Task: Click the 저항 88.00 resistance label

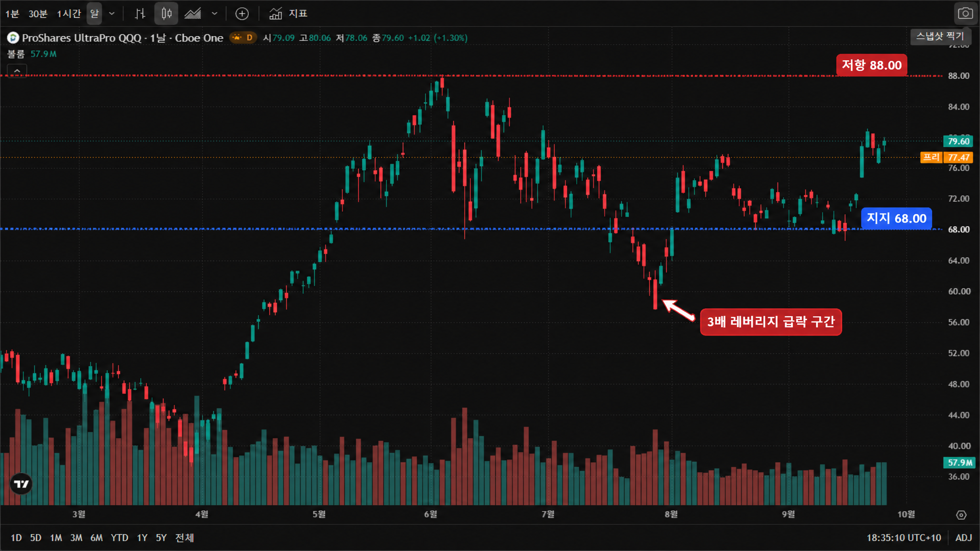Action: point(871,65)
